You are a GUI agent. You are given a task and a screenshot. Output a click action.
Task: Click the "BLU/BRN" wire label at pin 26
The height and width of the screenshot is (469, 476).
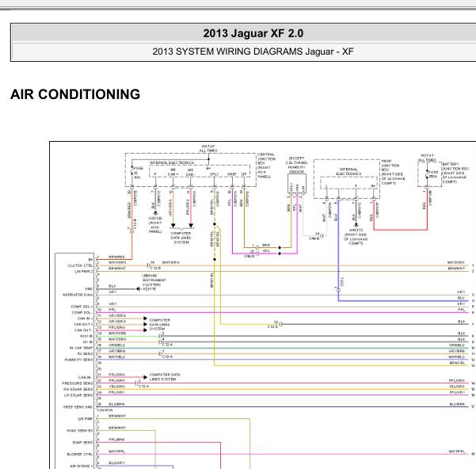click(116, 404)
